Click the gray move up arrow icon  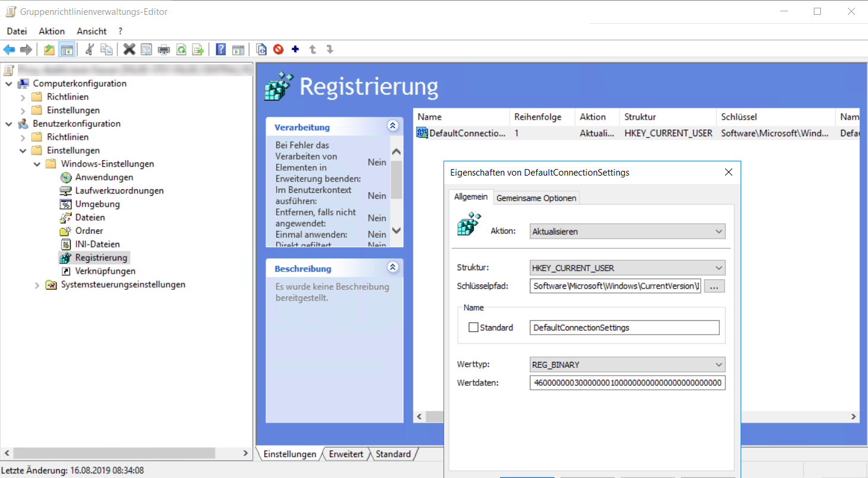[313, 49]
